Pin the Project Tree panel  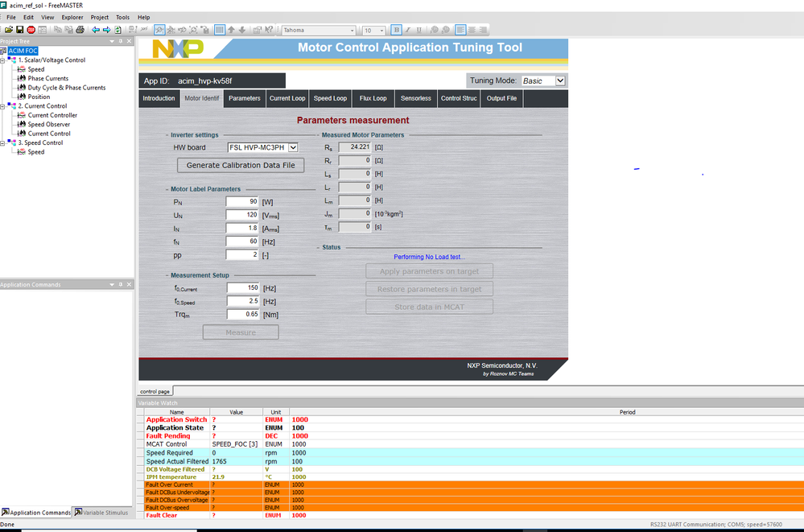(x=121, y=41)
